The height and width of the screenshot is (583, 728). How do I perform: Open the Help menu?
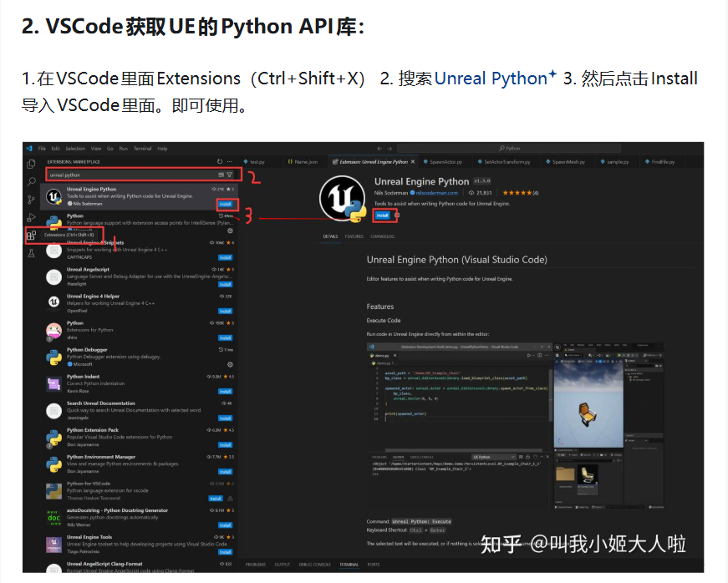(x=162, y=149)
